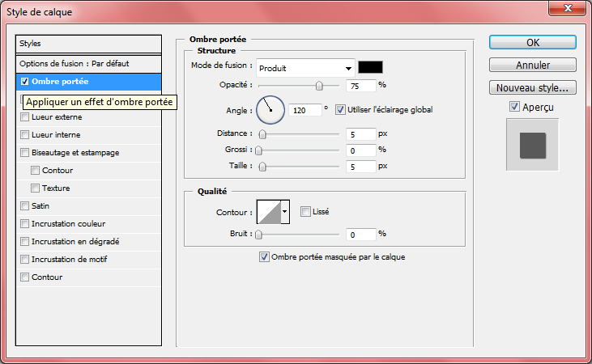Click the Annuler button
592x364 pixels.
point(532,65)
